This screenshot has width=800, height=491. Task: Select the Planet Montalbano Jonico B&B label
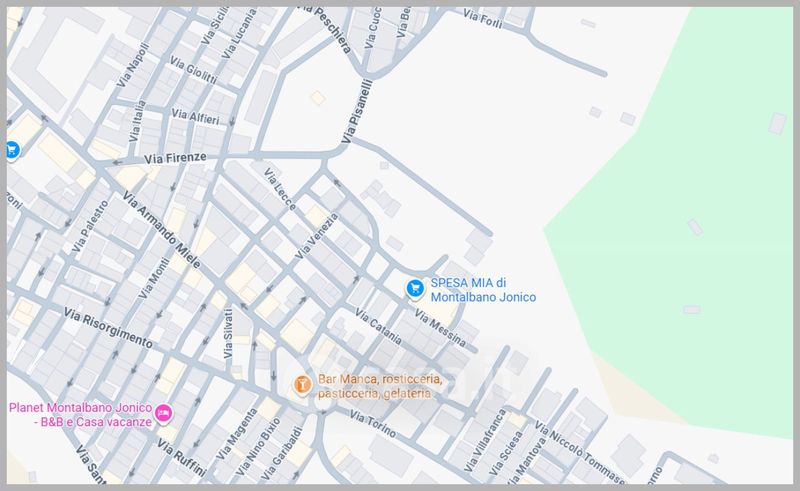[80, 414]
